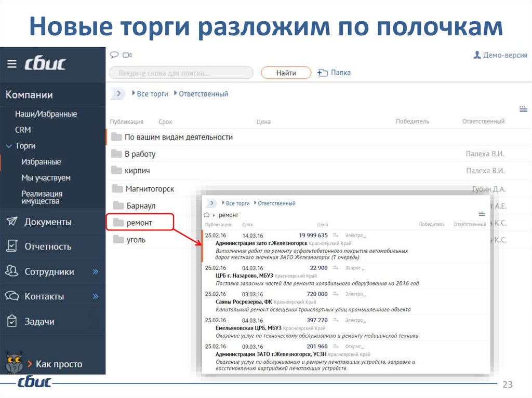Expand Контакты submenu with double arrow
The height and width of the screenshot is (398, 532).
(96, 296)
